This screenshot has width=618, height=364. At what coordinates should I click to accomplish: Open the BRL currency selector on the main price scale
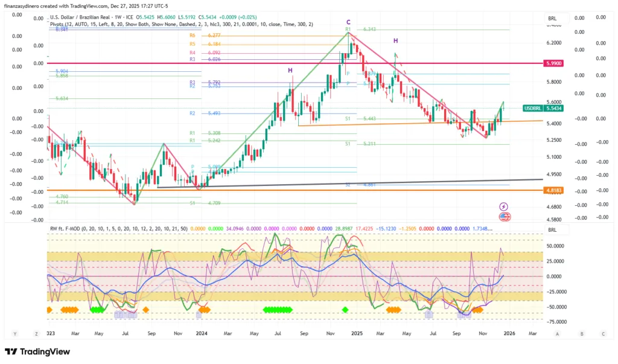pos(552,19)
